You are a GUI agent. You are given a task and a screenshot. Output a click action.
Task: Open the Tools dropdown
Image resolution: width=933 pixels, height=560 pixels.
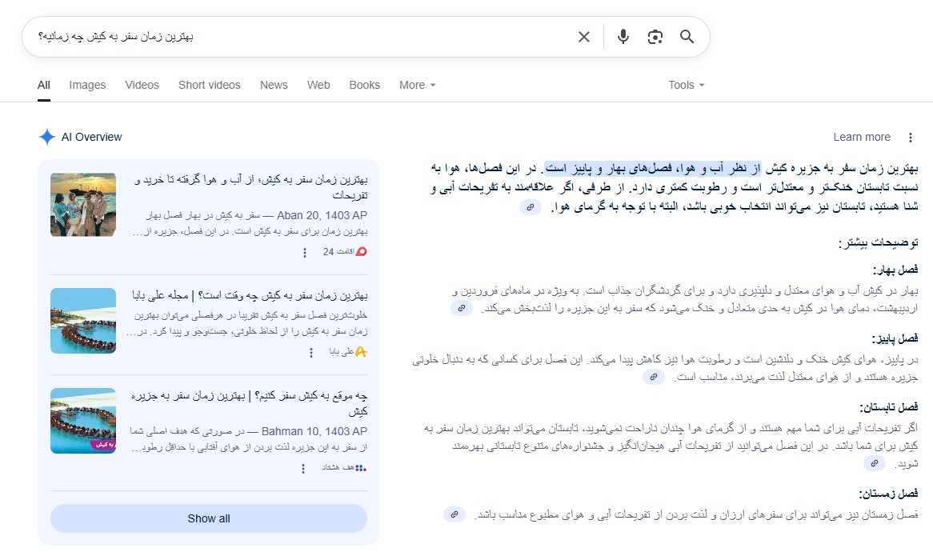pos(686,85)
